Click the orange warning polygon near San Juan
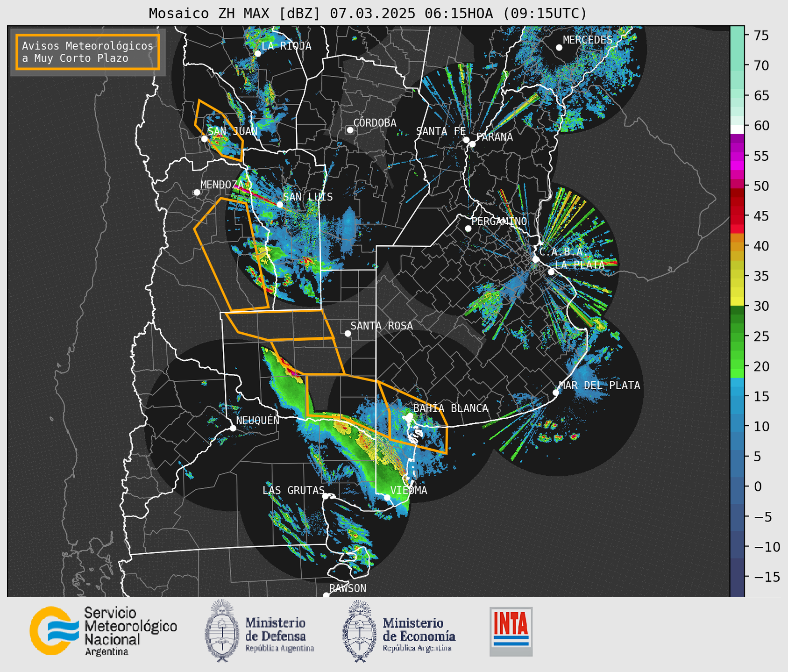Image resolution: width=788 pixels, height=672 pixels. pos(219,131)
